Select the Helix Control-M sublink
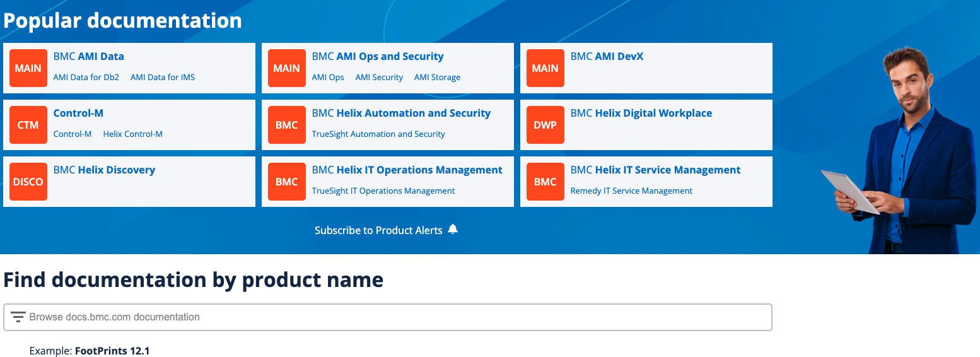Viewport: 980px width, 357px height. [x=133, y=134]
